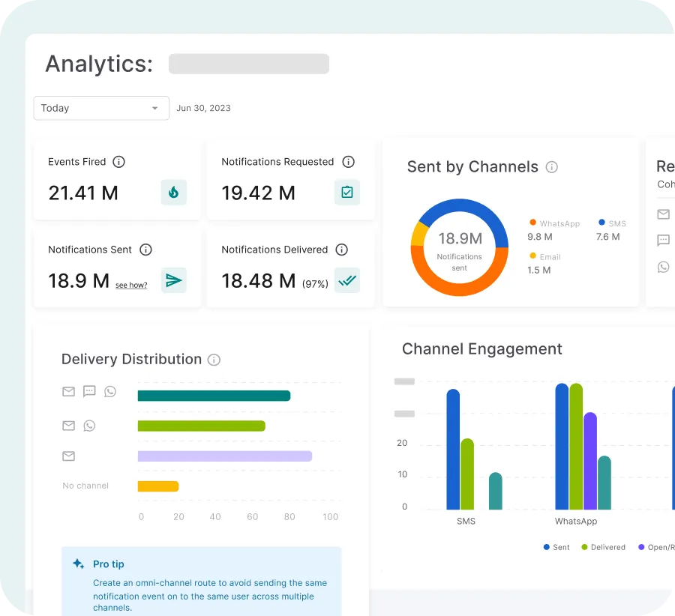The width and height of the screenshot is (675, 616).
Task: Click the Notifications Delivered info icon
Action: 342,250
